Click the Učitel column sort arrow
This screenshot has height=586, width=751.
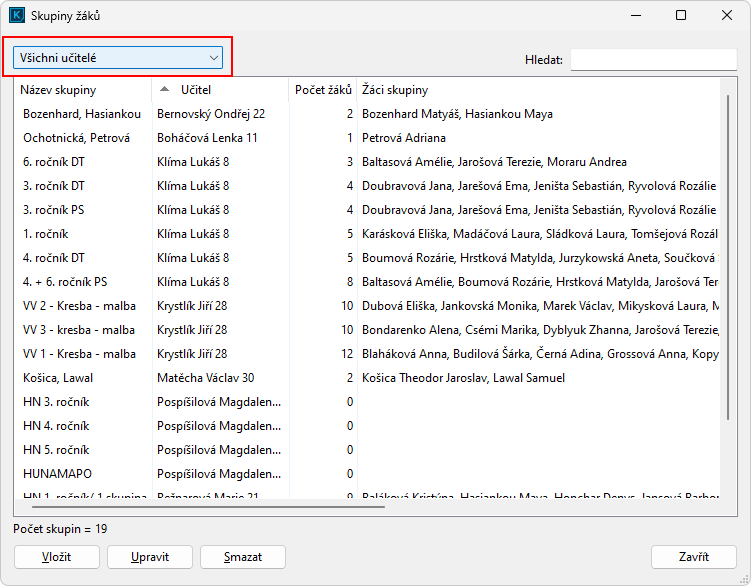tap(165, 90)
